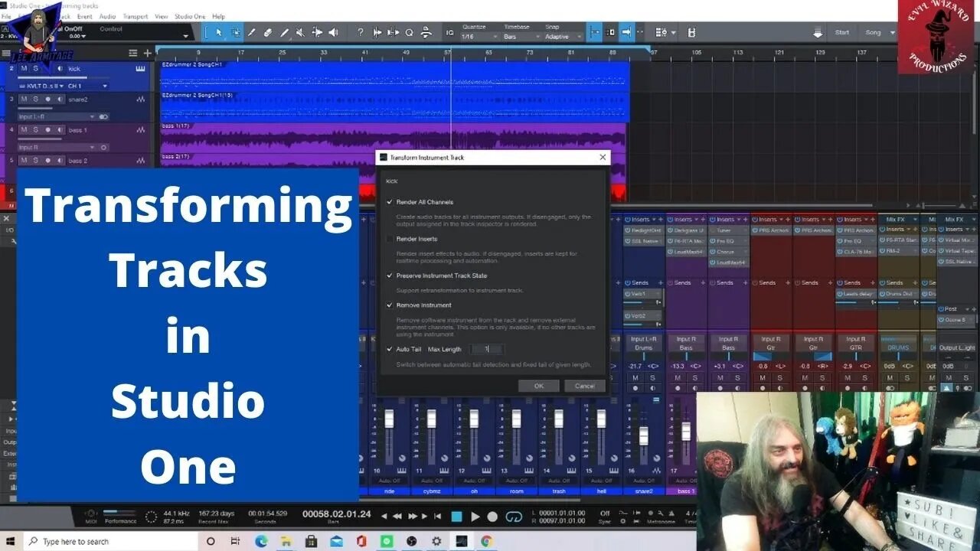Click OK in Transform Instrument Track dialog

[538, 386]
